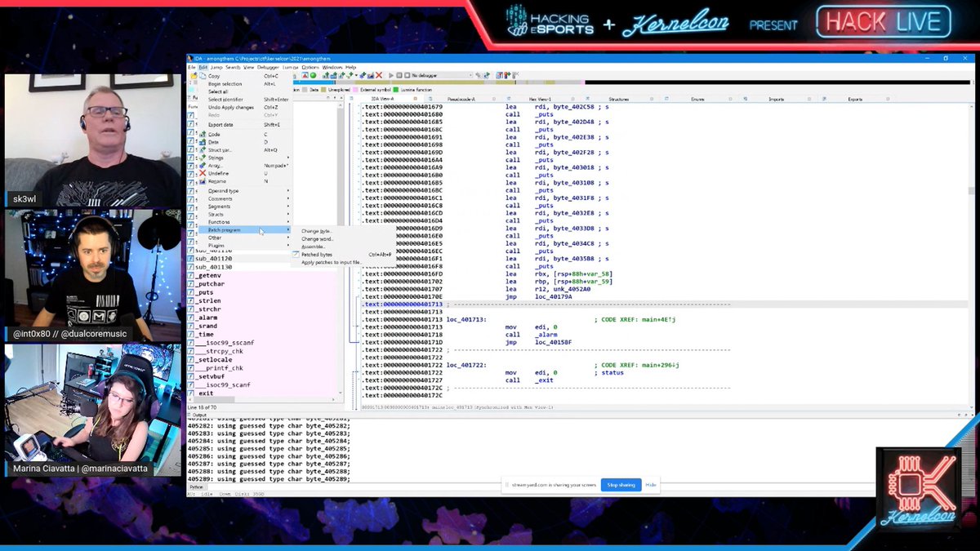Image resolution: width=980 pixels, height=551 pixels.
Task: Click the Stop sharing button in the StreamYard bar
Action: [x=621, y=485]
